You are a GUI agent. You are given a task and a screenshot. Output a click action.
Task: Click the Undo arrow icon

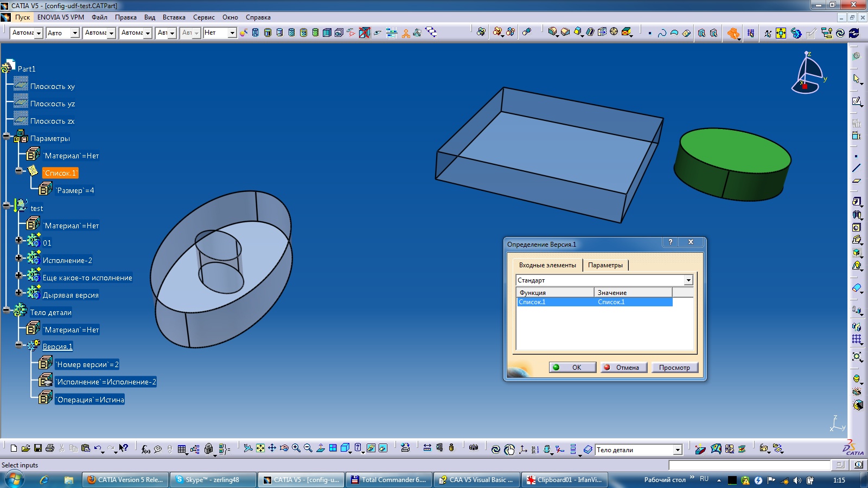tap(98, 448)
